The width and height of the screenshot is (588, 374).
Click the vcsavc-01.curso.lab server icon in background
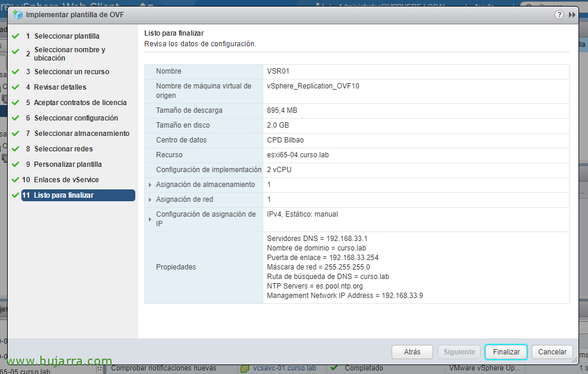244,369
